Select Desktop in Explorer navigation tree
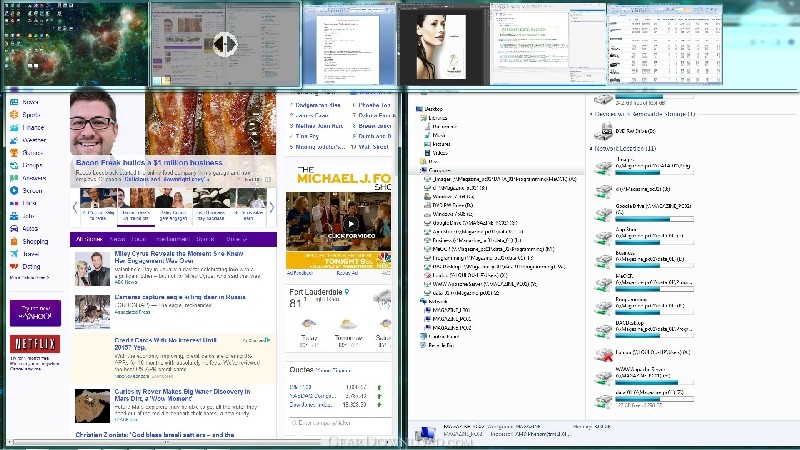This screenshot has height=450, width=800. pyautogui.click(x=429, y=109)
